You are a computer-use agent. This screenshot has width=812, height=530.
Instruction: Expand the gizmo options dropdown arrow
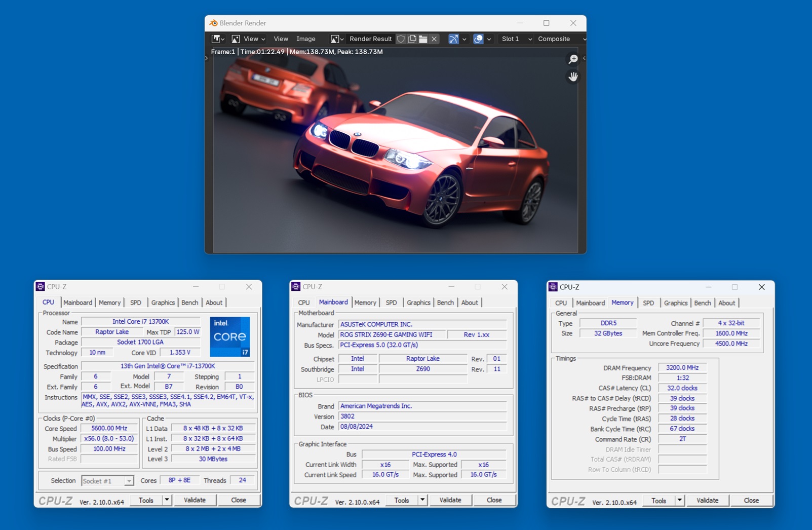tap(464, 39)
